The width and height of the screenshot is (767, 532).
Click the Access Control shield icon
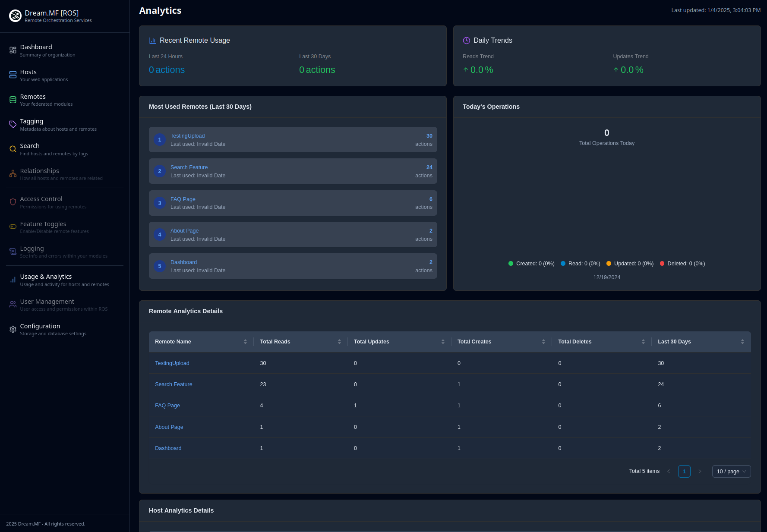[x=13, y=202]
